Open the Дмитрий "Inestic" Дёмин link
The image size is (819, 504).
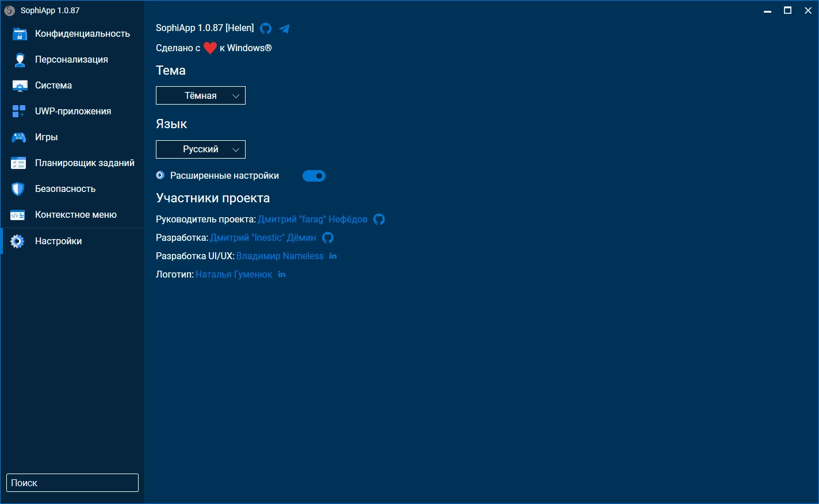[x=263, y=237]
